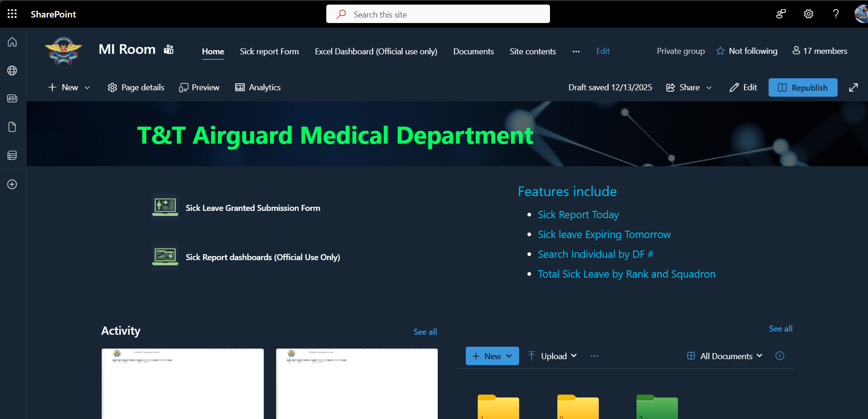Open the feedback icon in top bar
The image size is (868, 419).
click(x=781, y=14)
